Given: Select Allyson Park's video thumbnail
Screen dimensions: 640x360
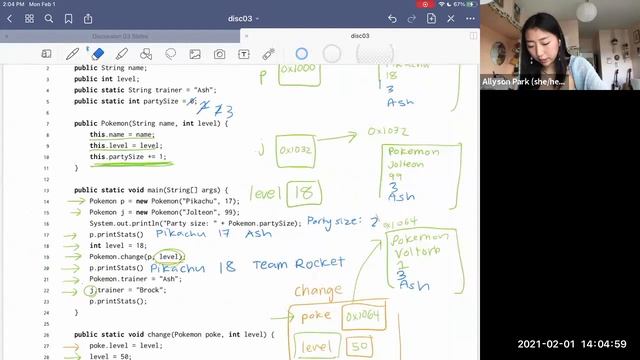Looking at the screenshot, I should pyautogui.click(x=560, y=45).
